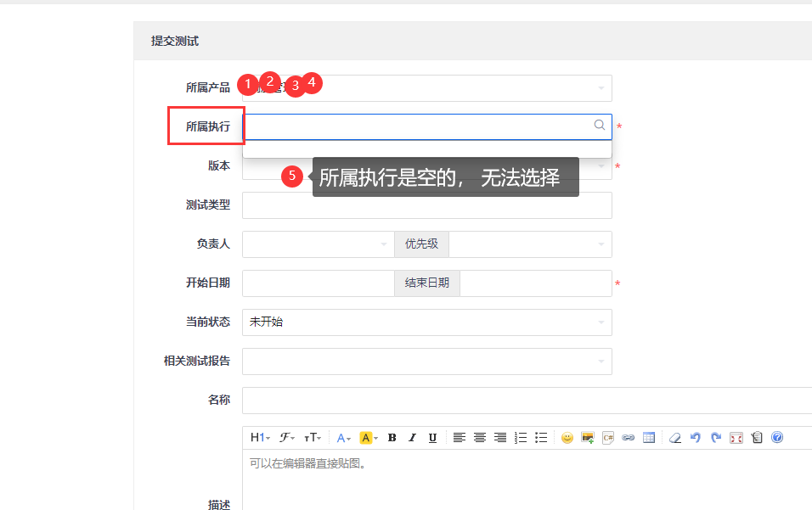Insert an image into editor
The image size is (812, 510).
587,438
